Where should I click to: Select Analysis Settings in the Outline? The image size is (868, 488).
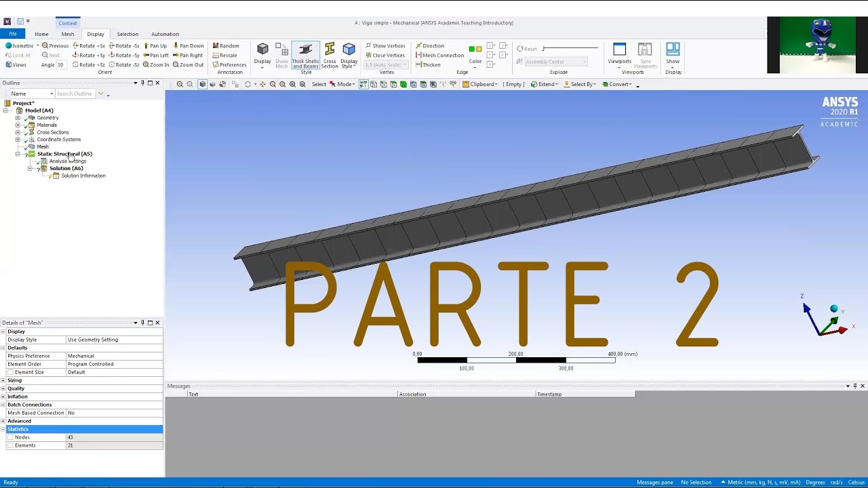coord(68,161)
